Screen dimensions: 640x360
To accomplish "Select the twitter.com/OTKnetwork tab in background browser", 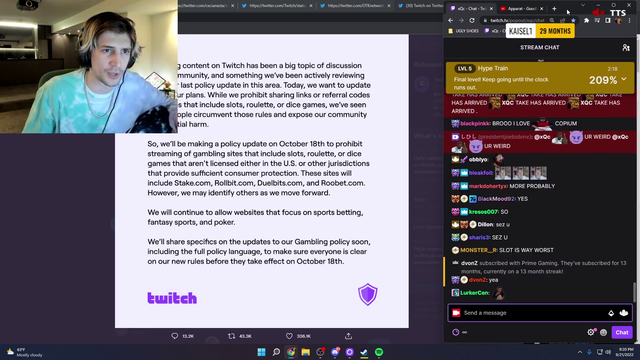I will [355, 6].
